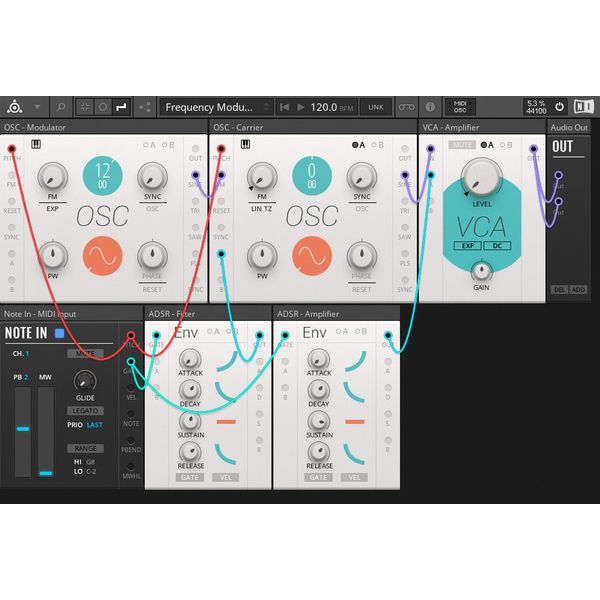Image resolution: width=600 pixels, height=600 pixels.
Task: Click the tape recorder icon in toolbar
Action: pyautogui.click(x=406, y=107)
